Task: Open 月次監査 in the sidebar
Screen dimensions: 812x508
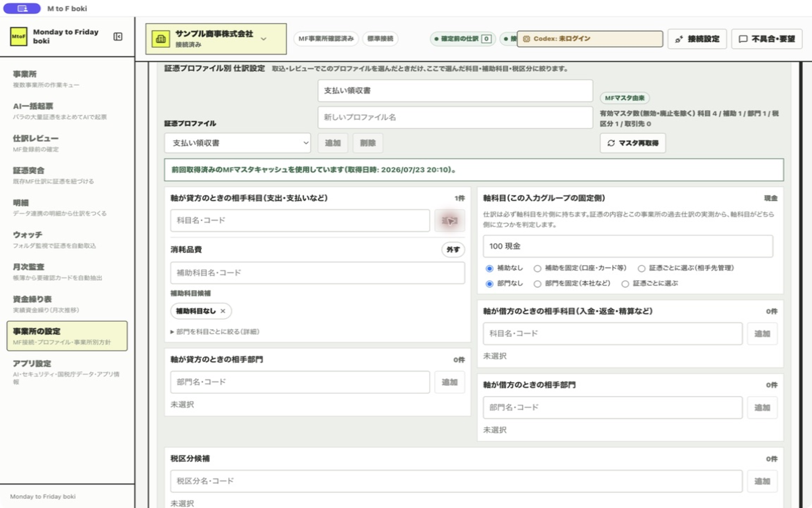Action: click(x=68, y=272)
